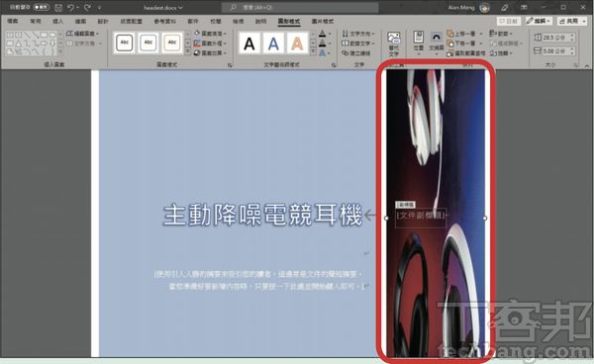Click the Text Fill A icon
The height and width of the screenshot is (364, 594).
coord(322,34)
